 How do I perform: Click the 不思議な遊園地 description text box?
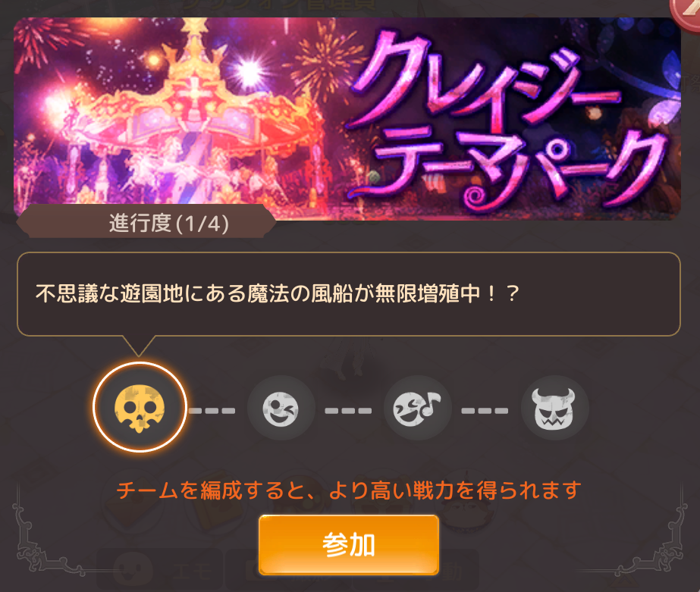(349, 294)
